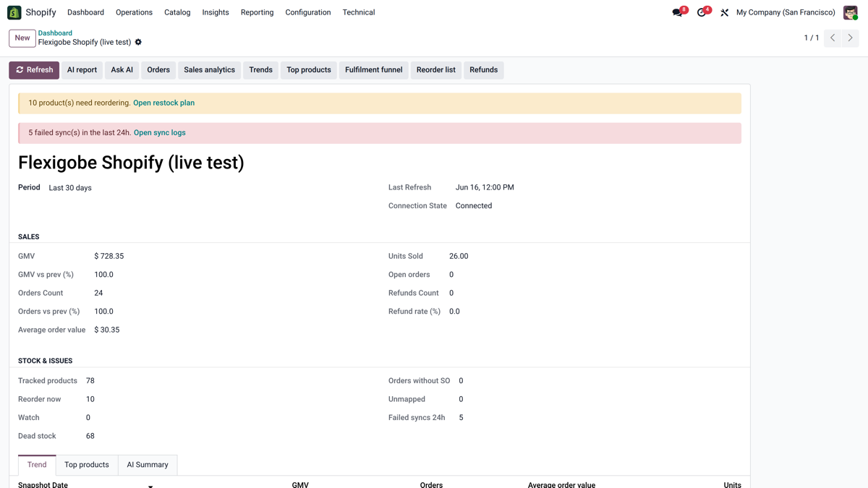Click the pager 1 / 1 counter
This screenshot has width=868, height=488.
pos(812,38)
